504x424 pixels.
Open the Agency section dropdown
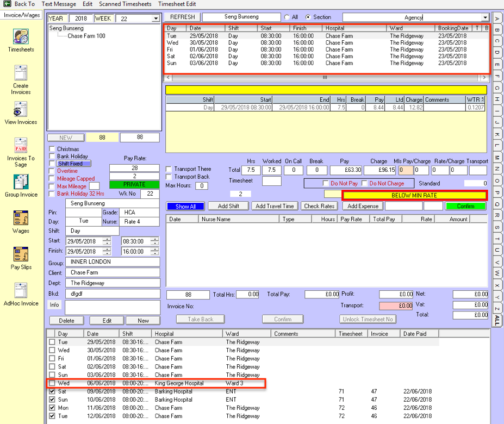click(485, 17)
